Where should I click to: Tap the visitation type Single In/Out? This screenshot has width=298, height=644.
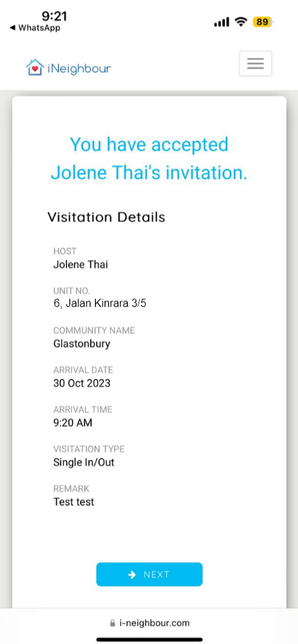(84, 462)
